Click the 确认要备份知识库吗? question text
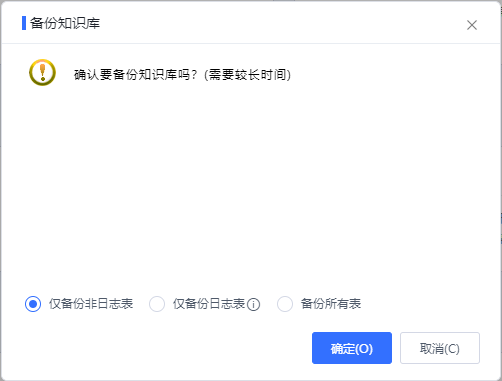This screenshot has width=502, height=381. 136,74
